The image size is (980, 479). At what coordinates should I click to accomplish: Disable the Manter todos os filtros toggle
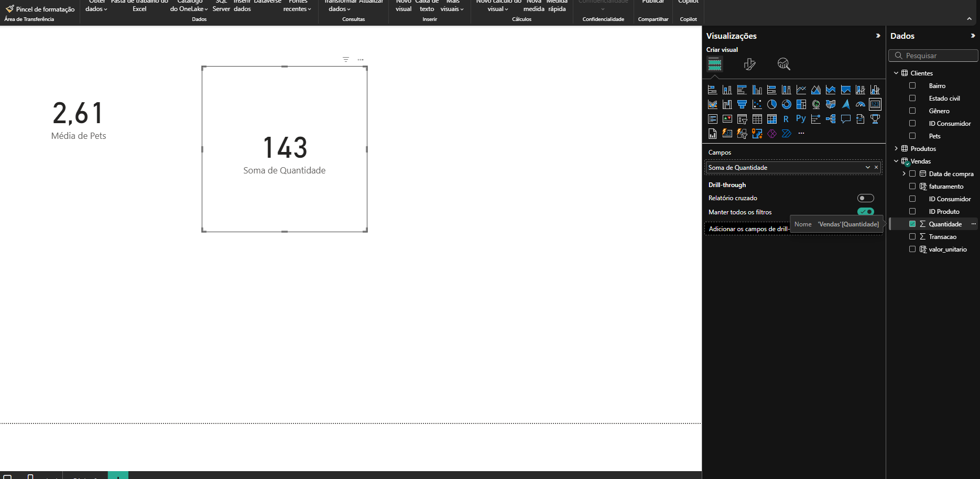tap(866, 212)
